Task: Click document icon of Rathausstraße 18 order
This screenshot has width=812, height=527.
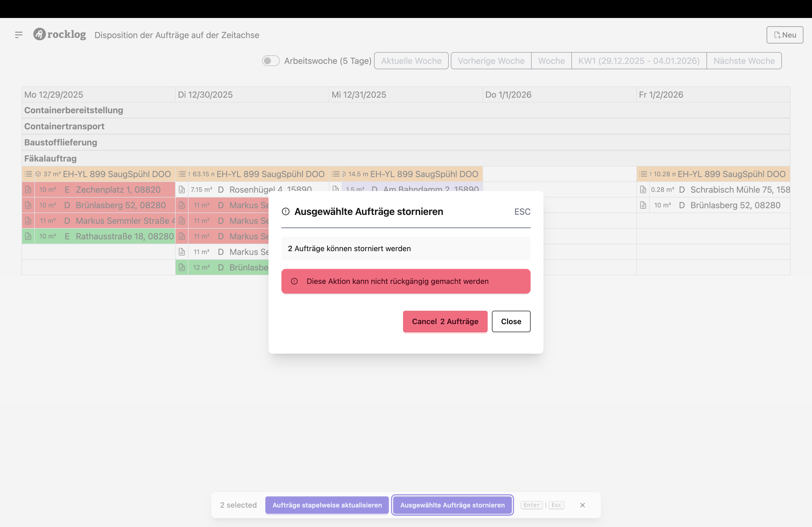Action: (x=28, y=236)
